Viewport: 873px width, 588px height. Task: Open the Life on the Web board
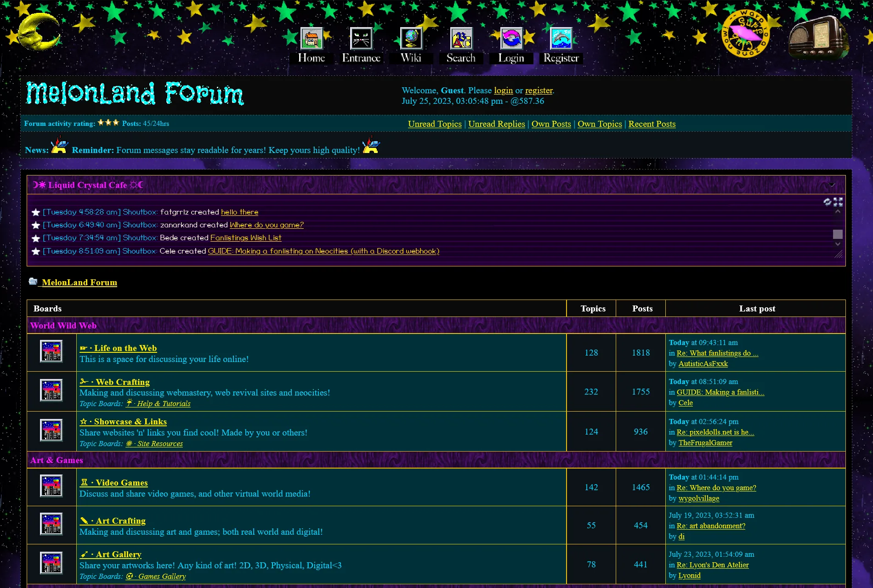125,348
